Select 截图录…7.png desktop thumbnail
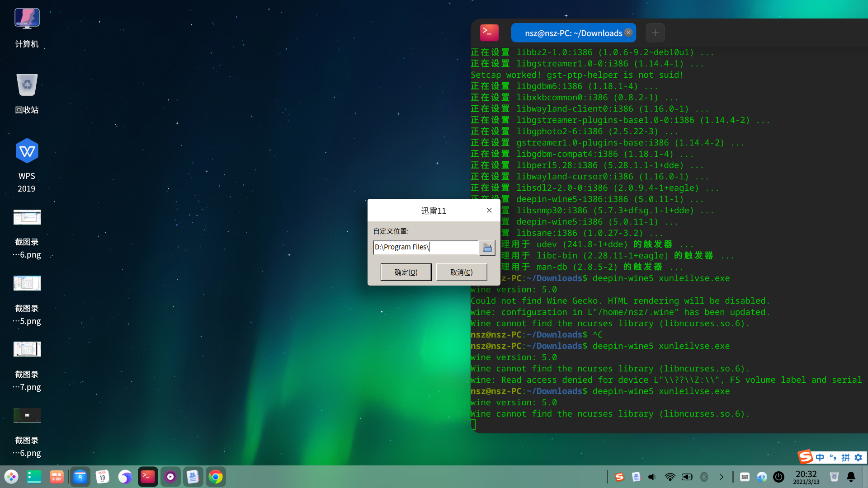Screen dimensions: 868x488 [x=27, y=349]
